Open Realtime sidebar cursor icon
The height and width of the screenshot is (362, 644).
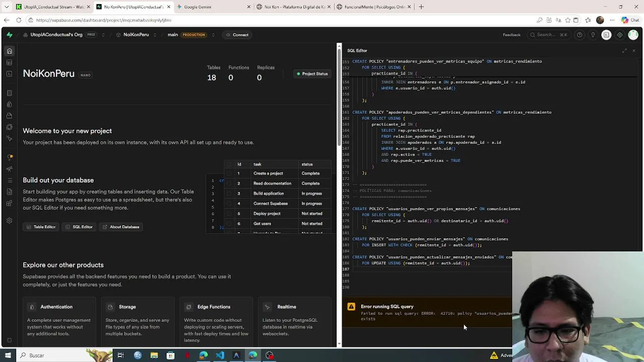[9, 138]
